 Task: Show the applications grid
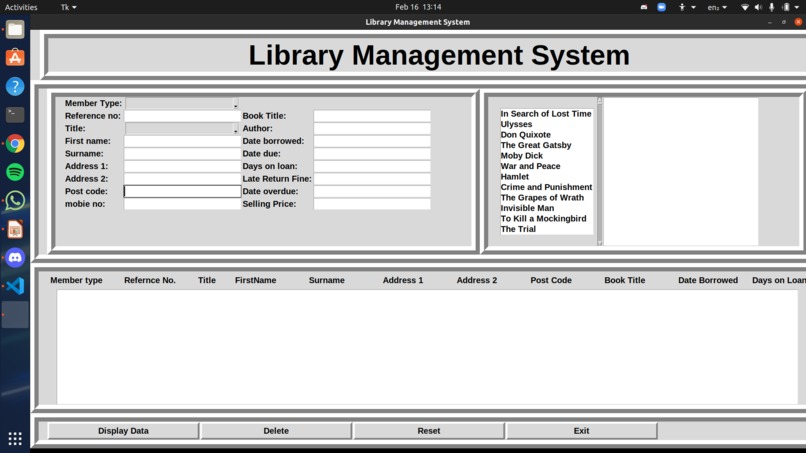15,439
